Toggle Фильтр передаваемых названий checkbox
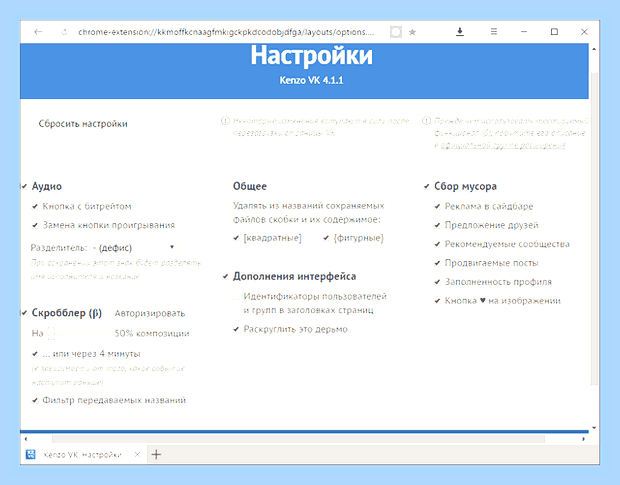 [35, 400]
